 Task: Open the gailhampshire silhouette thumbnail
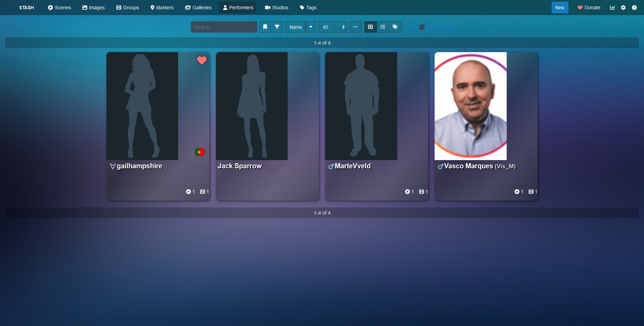click(142, 106)
